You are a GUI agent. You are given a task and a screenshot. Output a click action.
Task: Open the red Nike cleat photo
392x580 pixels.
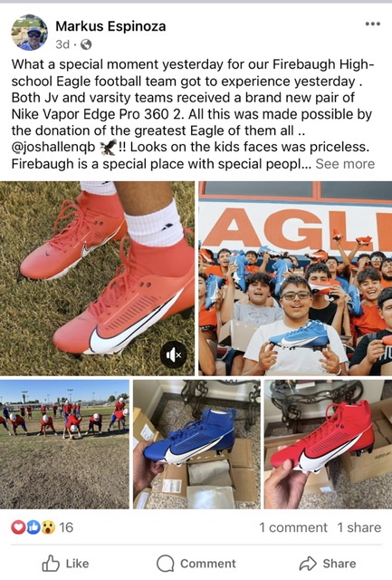(x=328, y=444)
